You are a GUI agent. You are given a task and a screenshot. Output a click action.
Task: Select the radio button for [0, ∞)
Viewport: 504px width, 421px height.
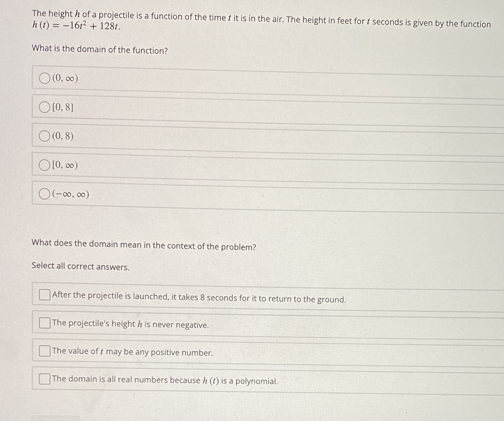[x=44, y=165]
